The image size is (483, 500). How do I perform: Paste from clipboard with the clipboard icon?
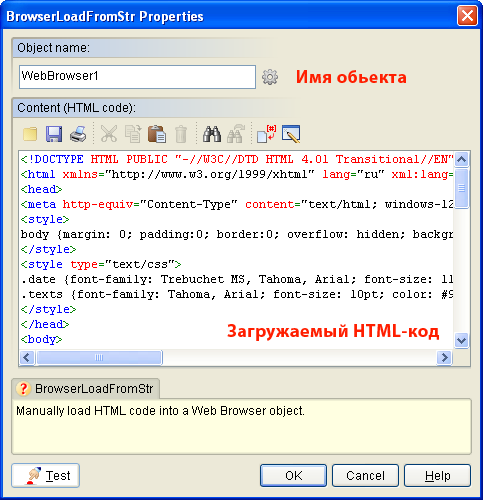(157, 134)
